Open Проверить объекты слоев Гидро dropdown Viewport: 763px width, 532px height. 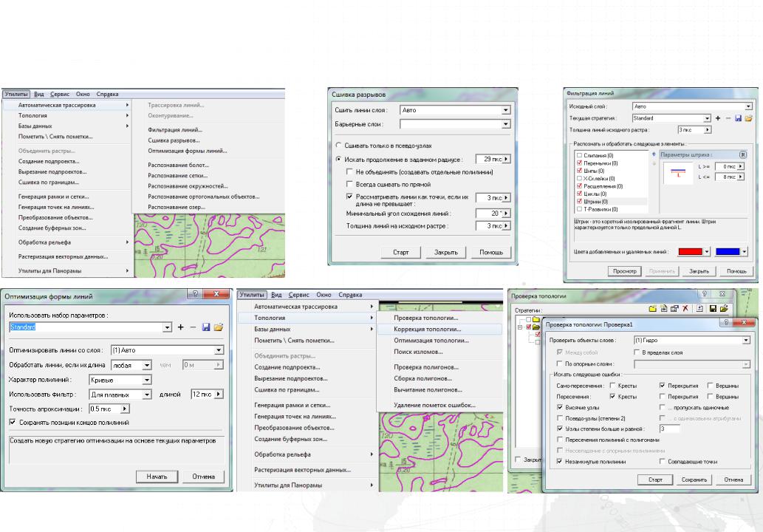coord(745,340)
